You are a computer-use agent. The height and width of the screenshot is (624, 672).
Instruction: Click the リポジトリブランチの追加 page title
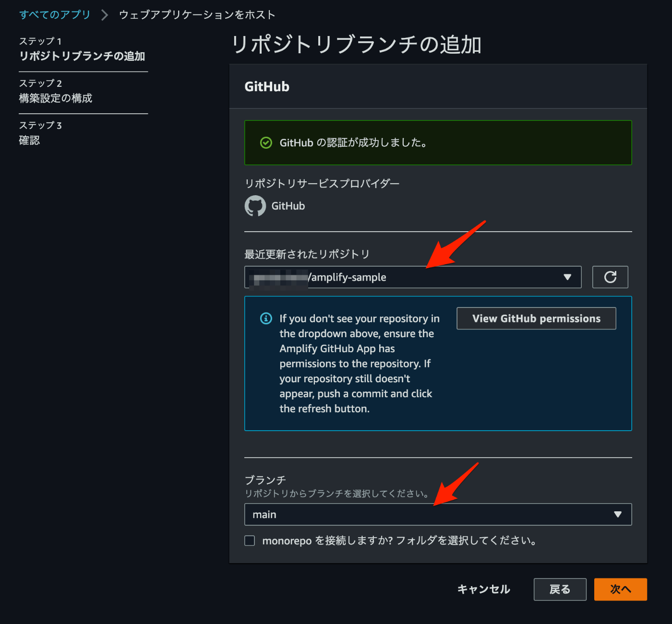pyautogui.click(x=356, y=45)
